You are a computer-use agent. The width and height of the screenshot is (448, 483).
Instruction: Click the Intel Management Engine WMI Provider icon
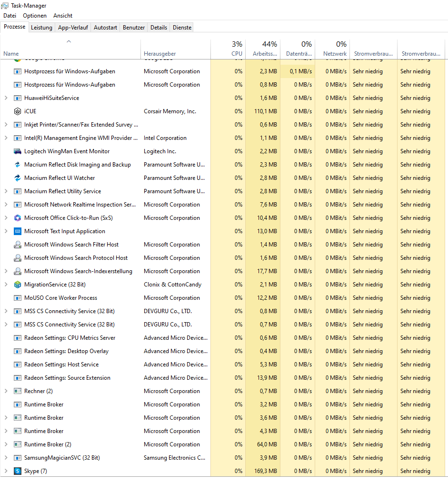click(x=18, y=138)
